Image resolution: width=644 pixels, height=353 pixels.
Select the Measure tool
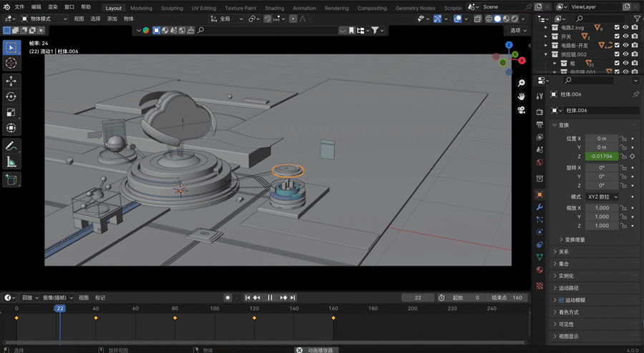(x=11, y=162)
